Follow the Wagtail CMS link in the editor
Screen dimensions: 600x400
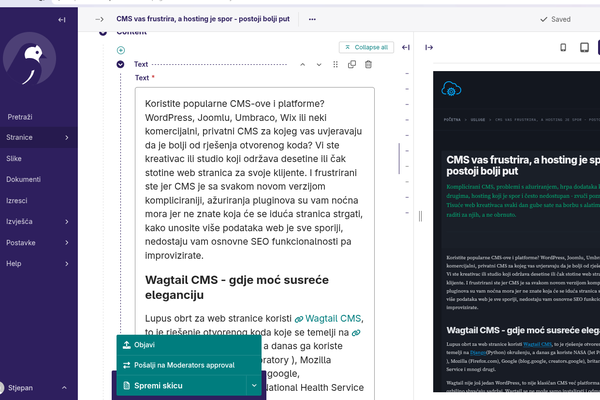[333, 318]
